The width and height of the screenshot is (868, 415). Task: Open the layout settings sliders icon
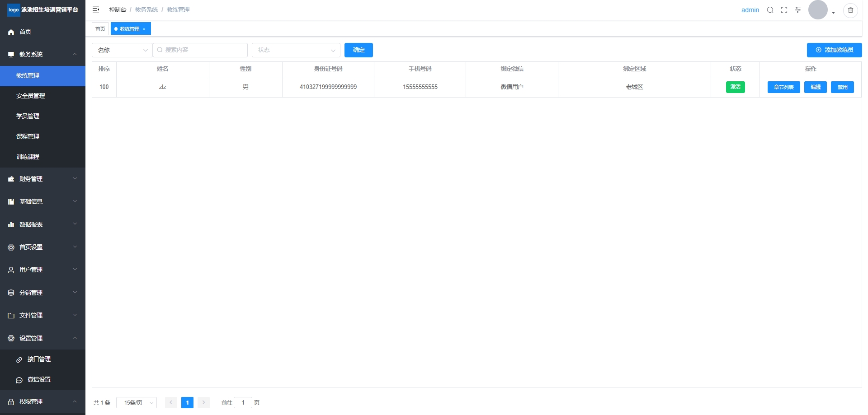tap(798, 10)
